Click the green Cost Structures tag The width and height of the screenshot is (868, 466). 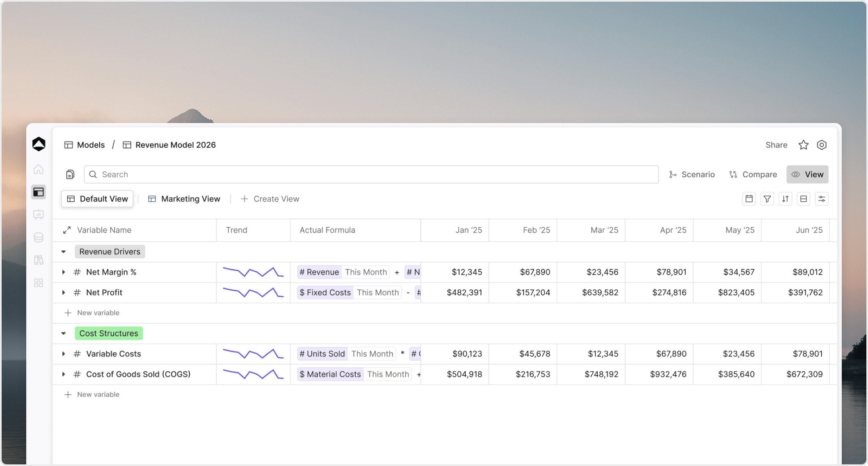point(109,334)
